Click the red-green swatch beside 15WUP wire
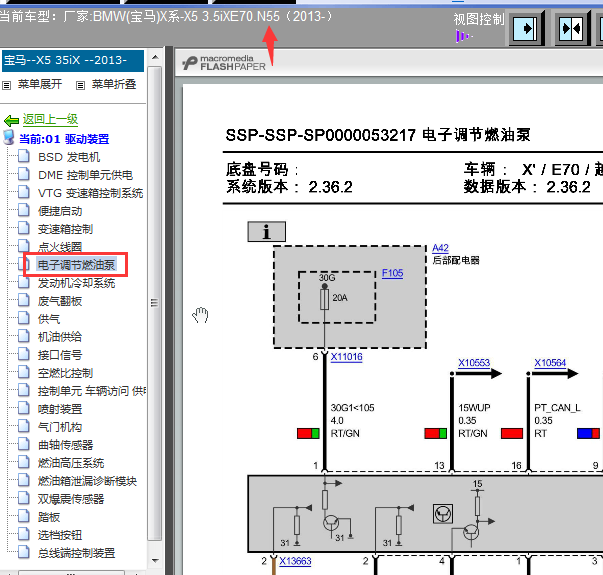The image size is (603, 575). [x=436, y=434]
